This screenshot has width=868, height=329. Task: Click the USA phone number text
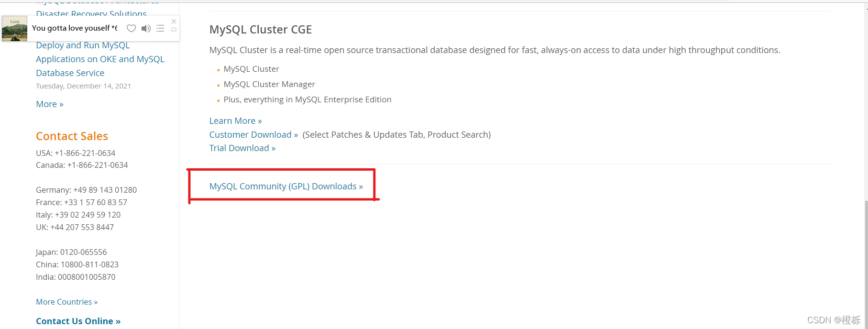tap(76, 153)
